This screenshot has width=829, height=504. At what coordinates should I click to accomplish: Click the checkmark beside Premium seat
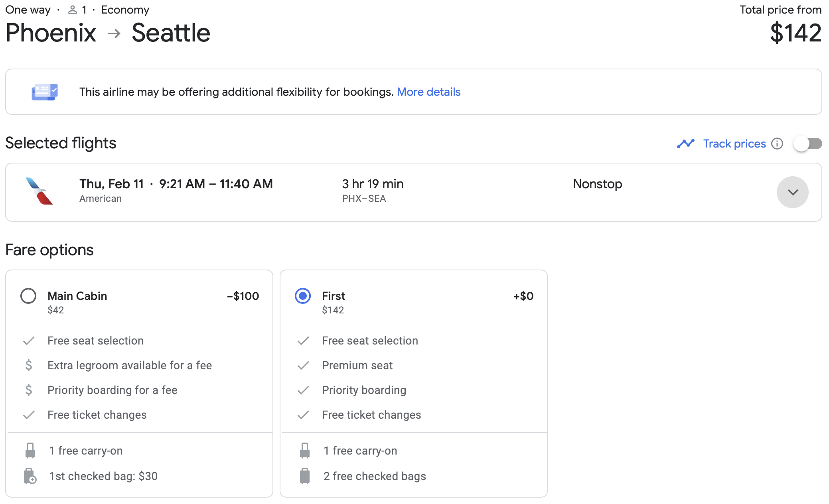pyautogui.click(x=304, y=365)
